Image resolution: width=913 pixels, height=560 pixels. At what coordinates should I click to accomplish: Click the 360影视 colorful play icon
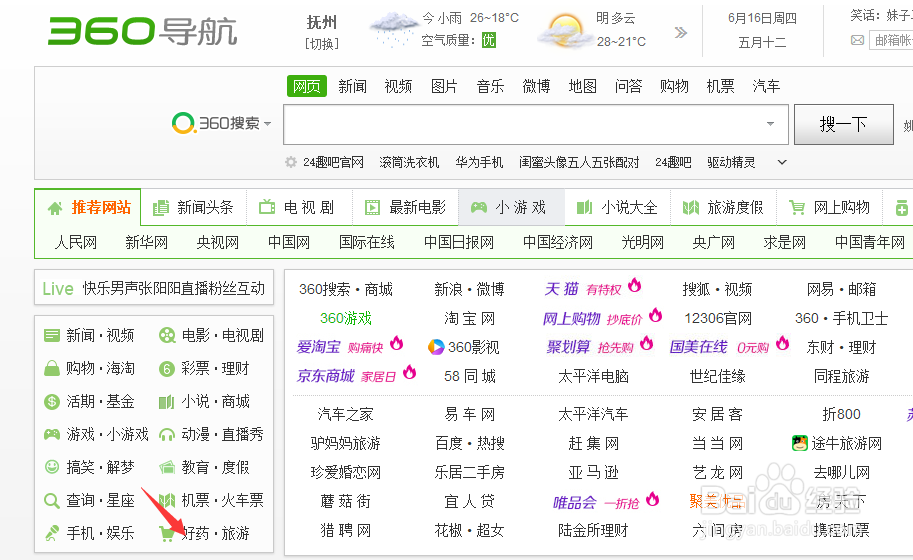point(436,347)
